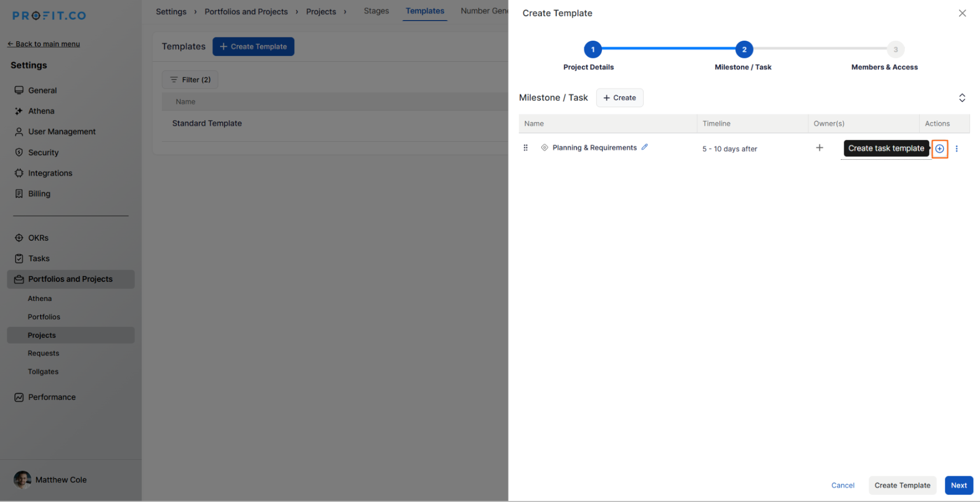The height and width of the screenshot is (502, 980).
Task: Click the Profit.co logo
Action: 49,16
